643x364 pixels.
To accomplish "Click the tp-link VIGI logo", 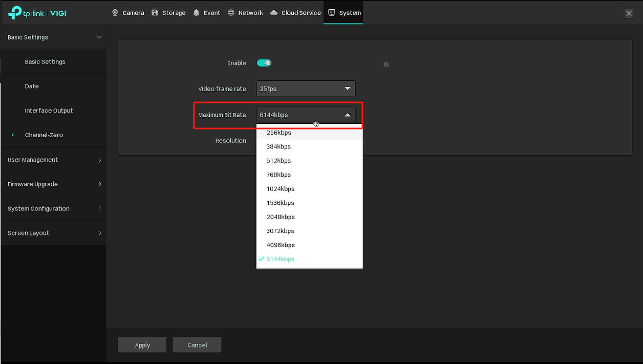I will [37, 13].
